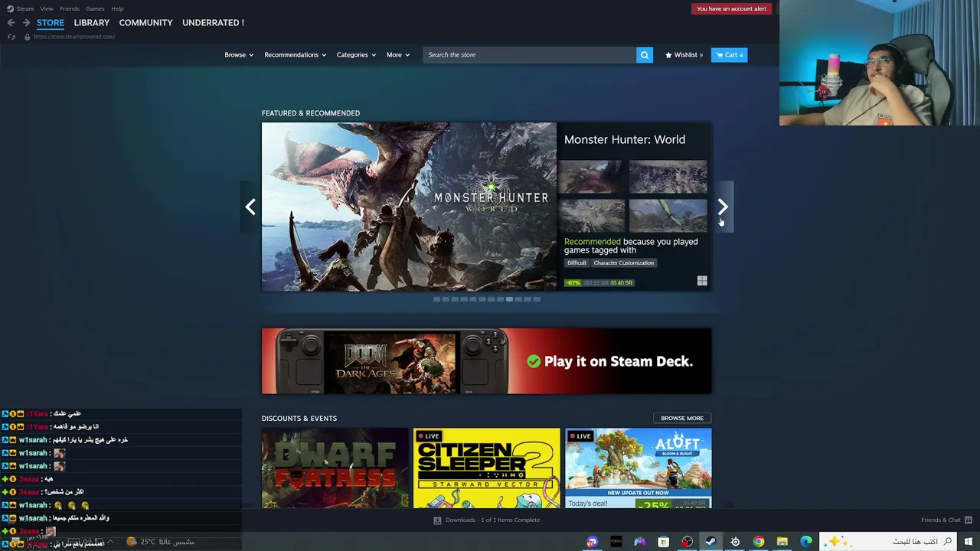980x551 pixels.
Task: Click into the Search the store field
Action: point(529,55)
